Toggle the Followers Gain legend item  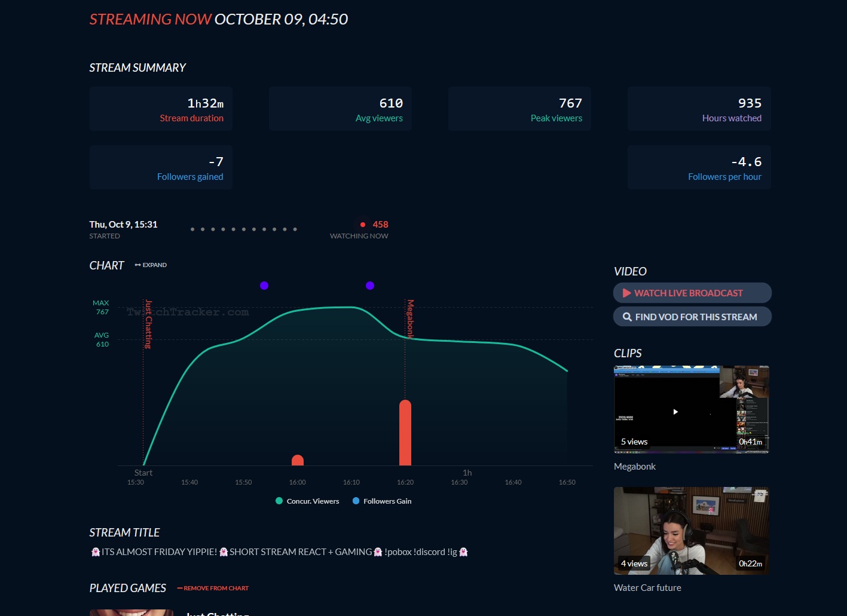(382, 501)
